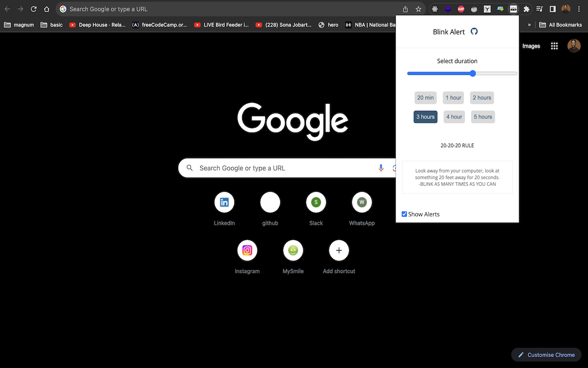This screenshot has height=368, width=588.
Task: Open the Extensions puzzle piece menu
Action: (x=526, y=9)
